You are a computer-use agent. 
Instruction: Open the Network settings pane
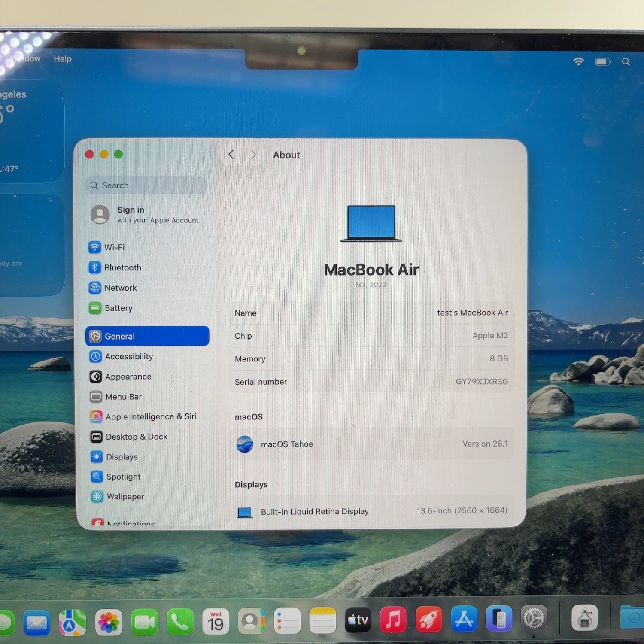tap(120, 288)
